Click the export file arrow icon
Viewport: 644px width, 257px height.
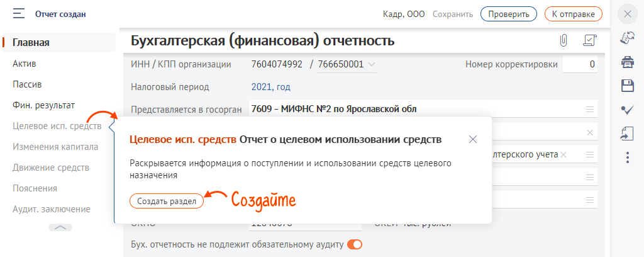(626, 133)
